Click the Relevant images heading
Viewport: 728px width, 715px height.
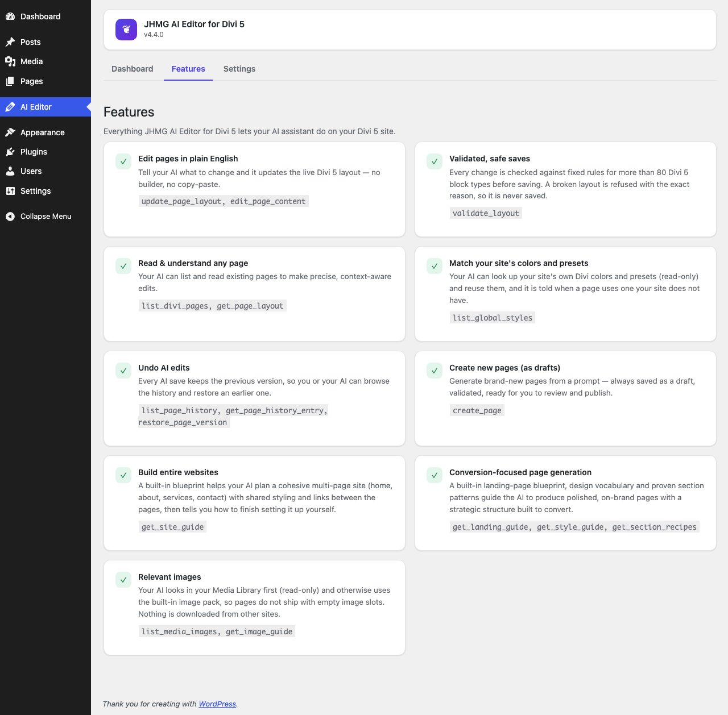click(169, 577)
